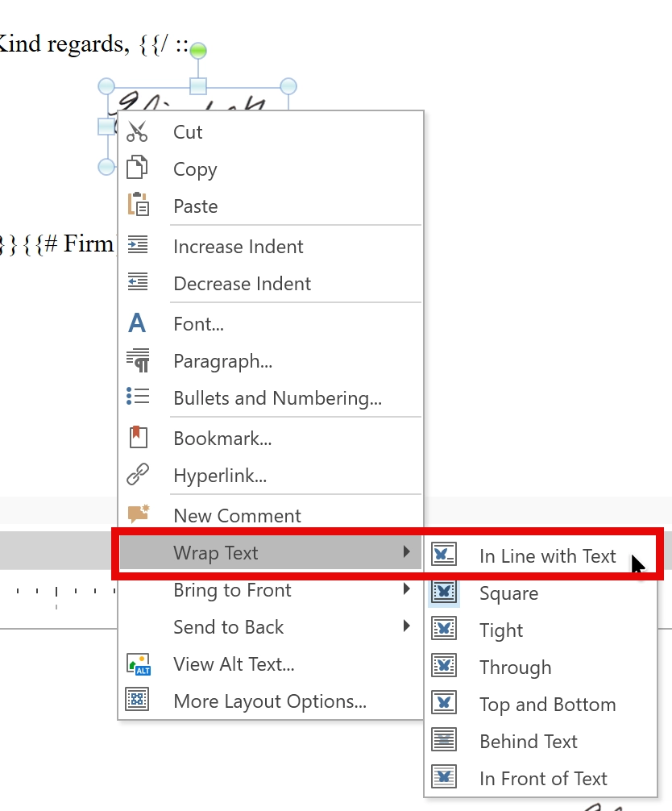Image resolution: width=672 pixels, height=811 pixels.
Task: Open the Bring to Front entry
Action: (271, 589)
